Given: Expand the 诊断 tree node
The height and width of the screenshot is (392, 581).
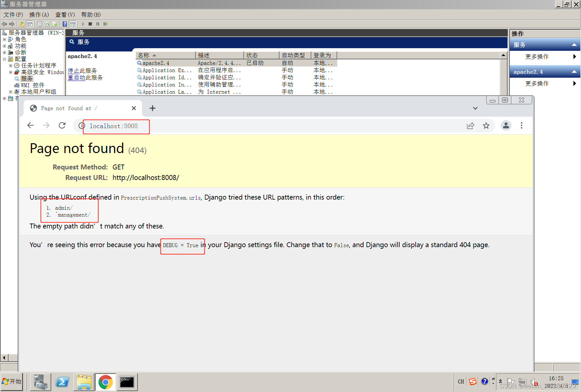Looking at the screenshot, I should [x=5, y=52].
